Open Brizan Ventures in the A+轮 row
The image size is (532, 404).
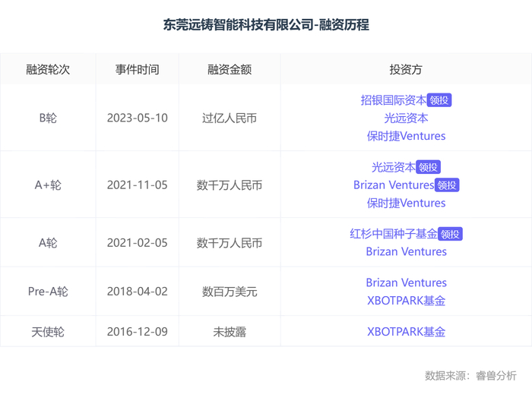393,185
